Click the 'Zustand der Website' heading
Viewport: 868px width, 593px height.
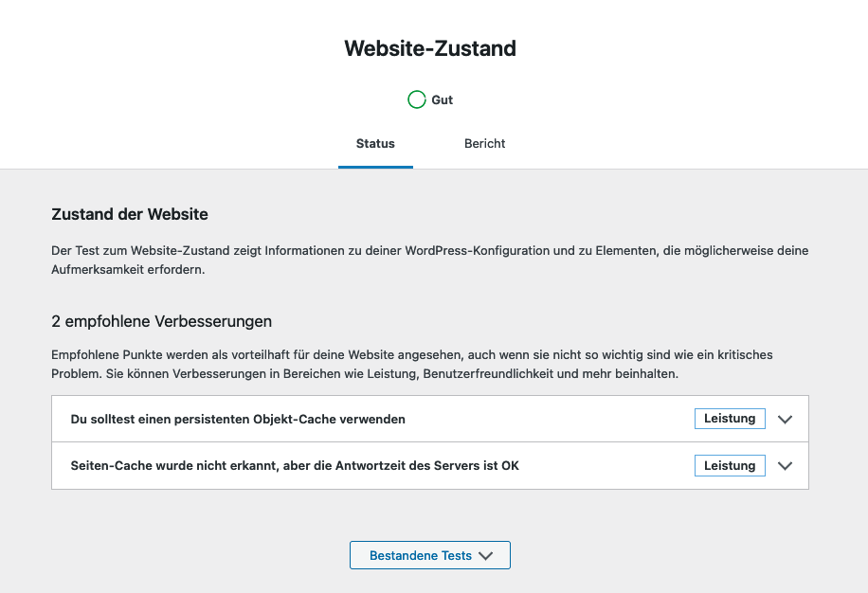click(130, 214)
